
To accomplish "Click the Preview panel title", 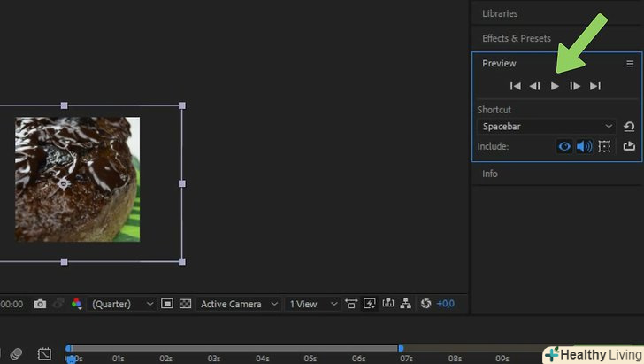I will pyautogui.click(x=499, y=64).
